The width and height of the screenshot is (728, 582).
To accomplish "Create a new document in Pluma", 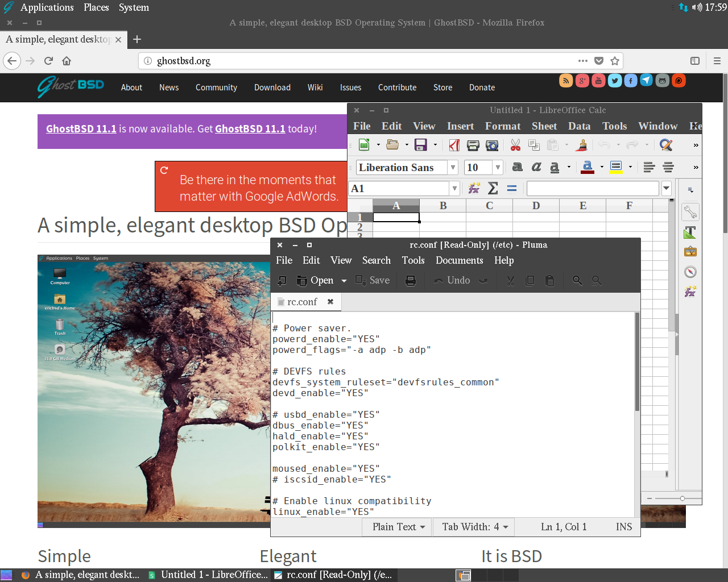I will (282, 280).
